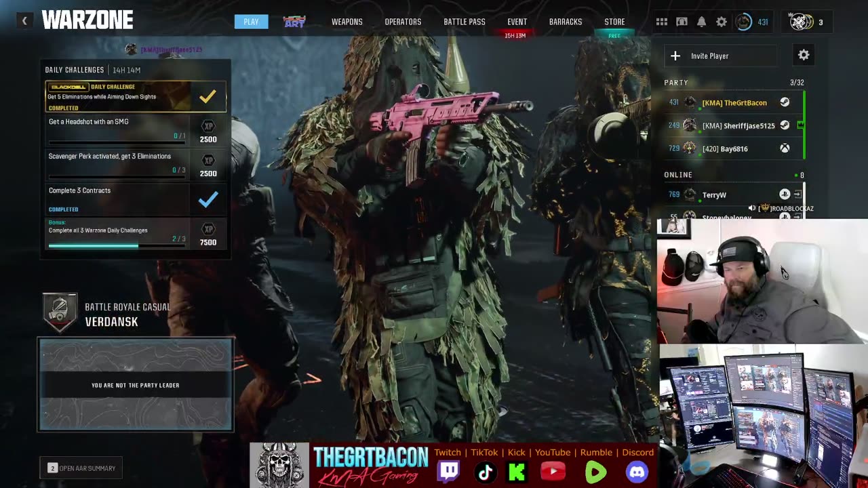Click Twitch logo in stream banner
Screen dimensions: 868x488
point(448,471)
